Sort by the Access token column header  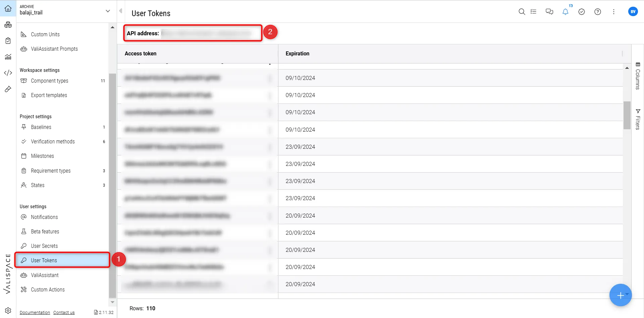point(141,54)
